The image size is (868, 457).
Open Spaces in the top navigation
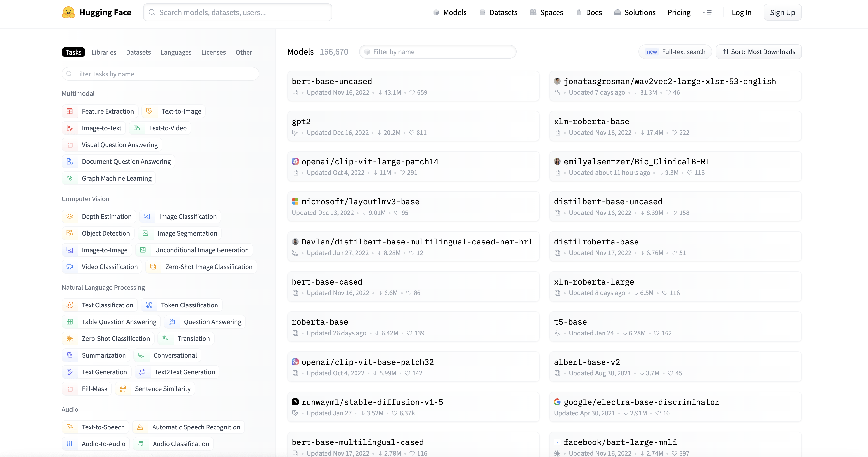point(546,13)
